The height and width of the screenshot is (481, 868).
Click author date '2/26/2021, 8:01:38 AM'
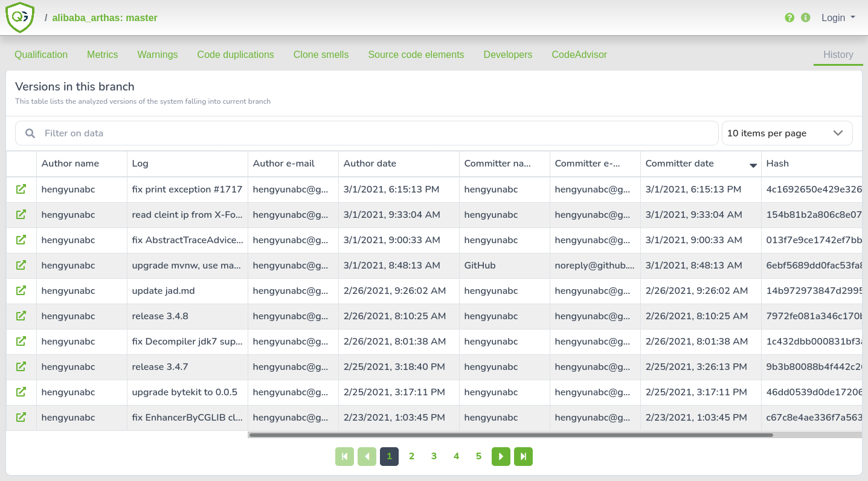click(394, 342)
